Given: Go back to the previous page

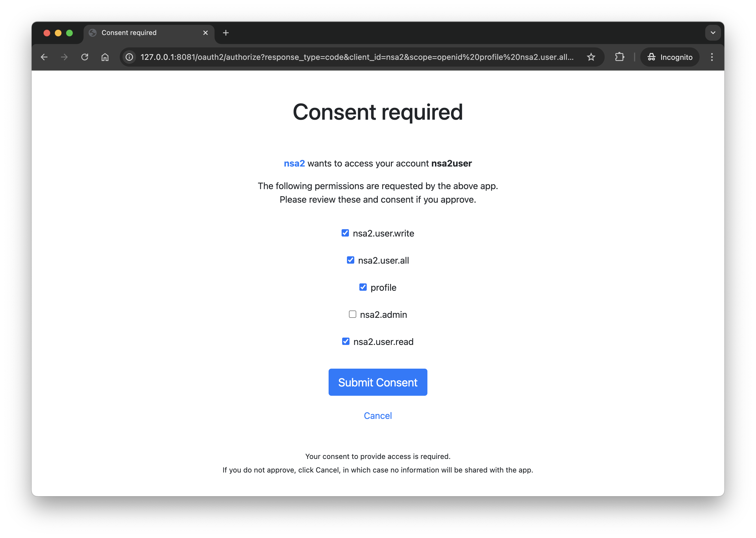Looking at the screenshot, I should point(44,57).
